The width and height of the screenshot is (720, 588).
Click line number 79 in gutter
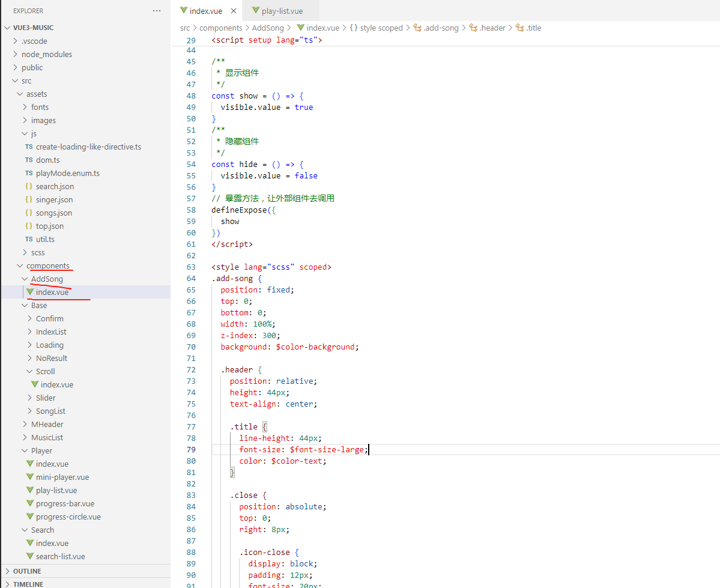point(191,450)
